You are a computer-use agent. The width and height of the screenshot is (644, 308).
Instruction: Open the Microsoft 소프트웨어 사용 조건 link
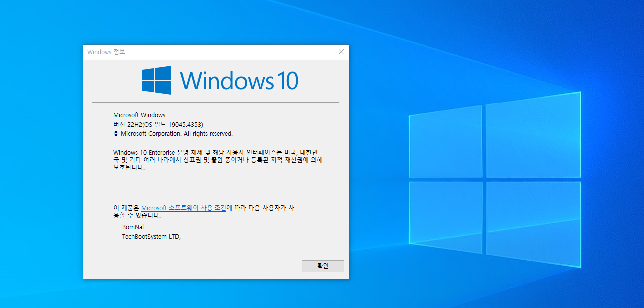(184, 208)
